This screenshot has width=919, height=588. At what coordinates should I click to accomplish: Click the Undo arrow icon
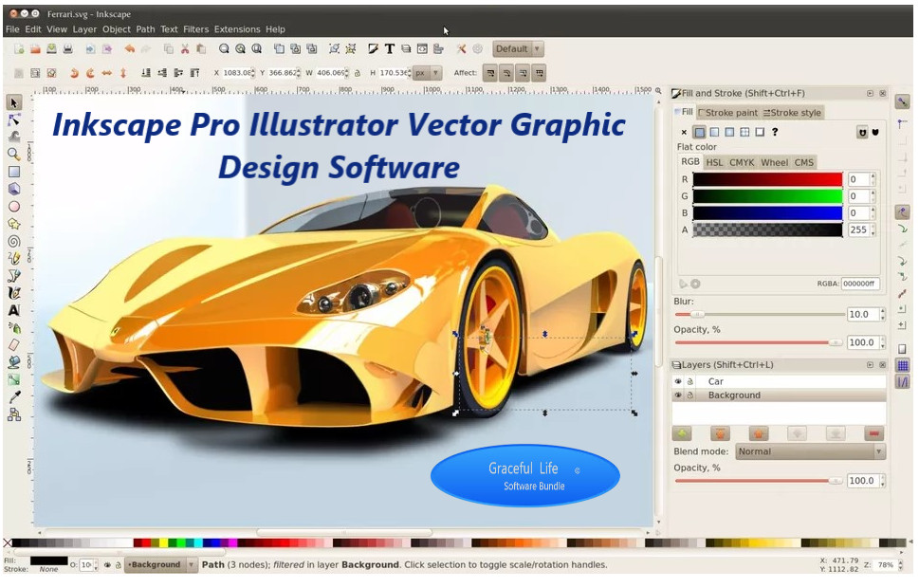[130, 49]
